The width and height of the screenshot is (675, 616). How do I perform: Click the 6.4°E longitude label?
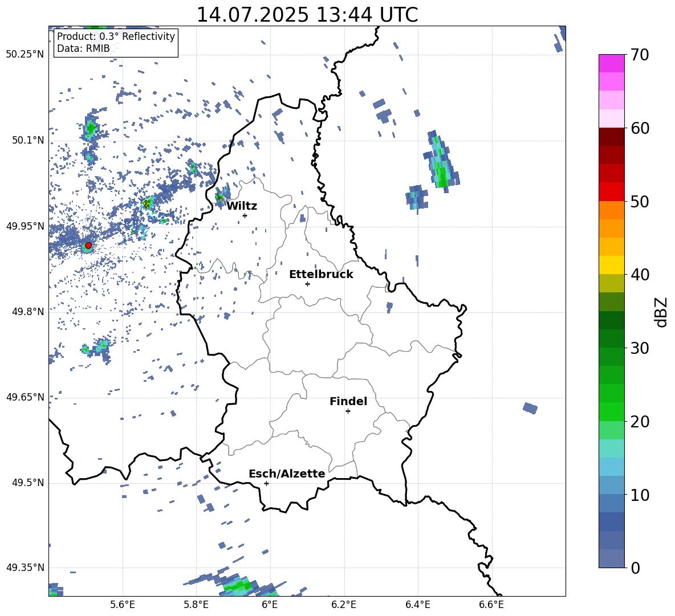tap(417, 605)
